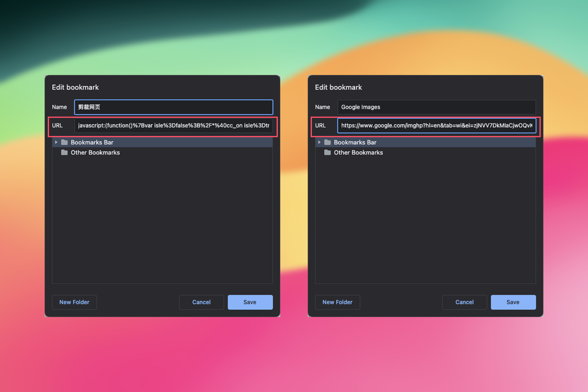Save the 剪裁网页 bookmark
This screenshot has width=588, height=392.
pos(250,302)
